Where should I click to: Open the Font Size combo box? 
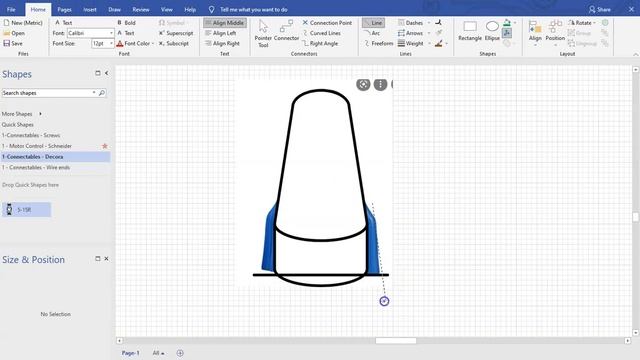[x=102, y=43]
